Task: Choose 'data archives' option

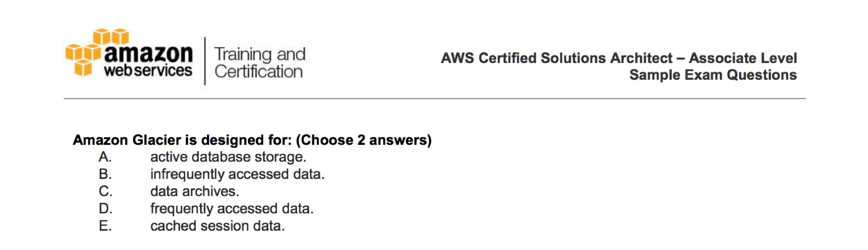Action: point(195,191)
